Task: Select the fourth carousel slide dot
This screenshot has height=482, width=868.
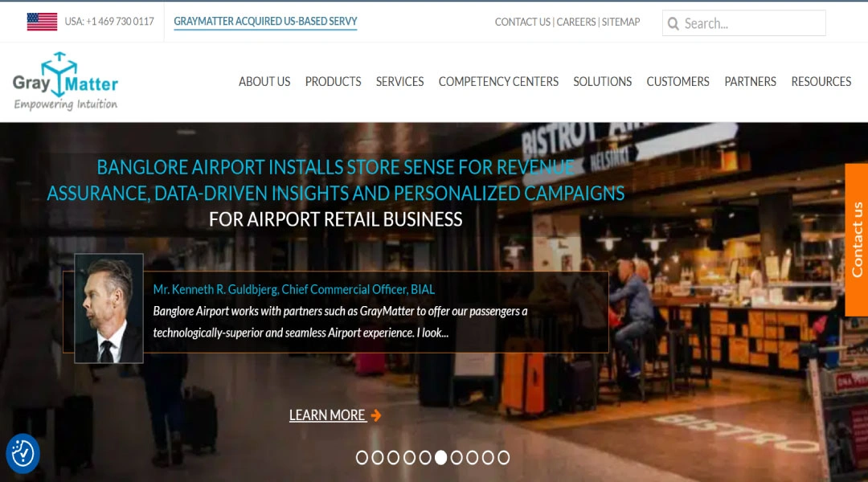Action: [409, 458]
